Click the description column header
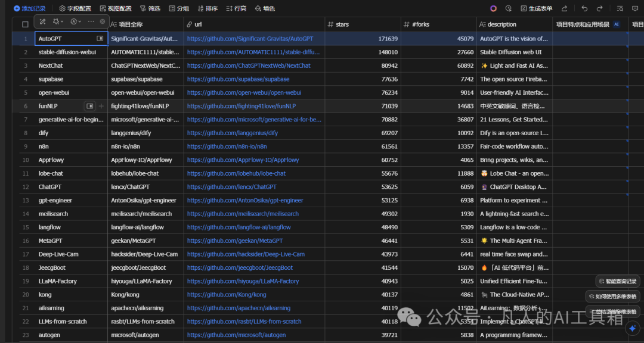This screenshot has width=644, height=343. pyautogui.click(x=515, y=24)
